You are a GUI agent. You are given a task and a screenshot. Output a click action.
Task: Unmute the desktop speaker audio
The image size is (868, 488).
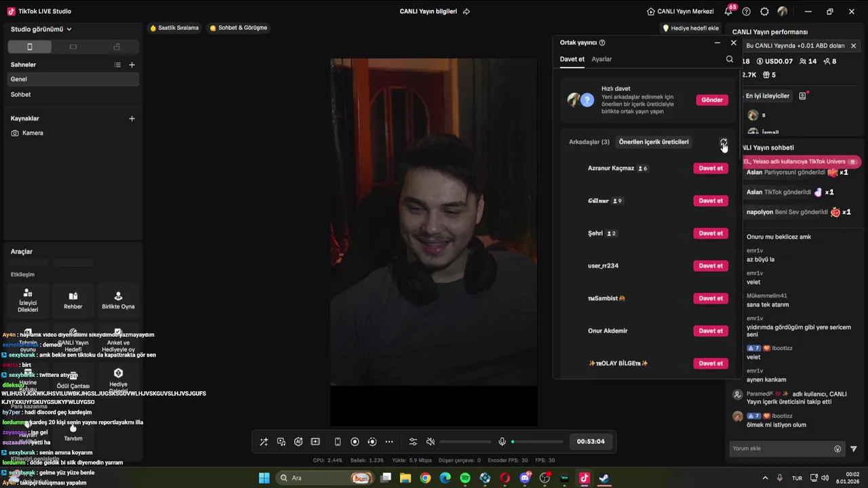click(430, 442)
